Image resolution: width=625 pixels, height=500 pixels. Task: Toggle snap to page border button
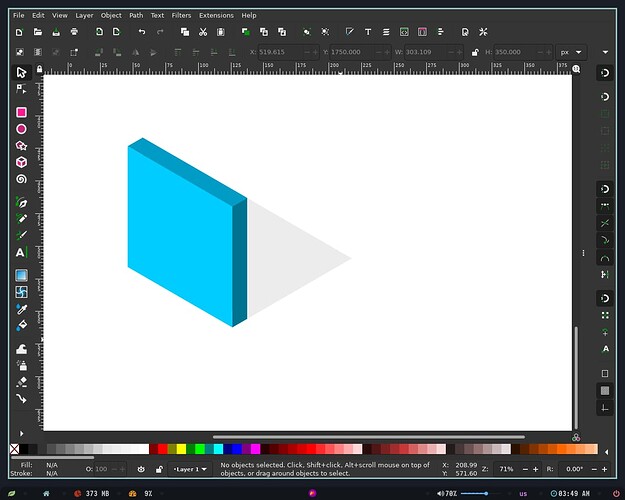pyautogui.click(x=605, y=373)
